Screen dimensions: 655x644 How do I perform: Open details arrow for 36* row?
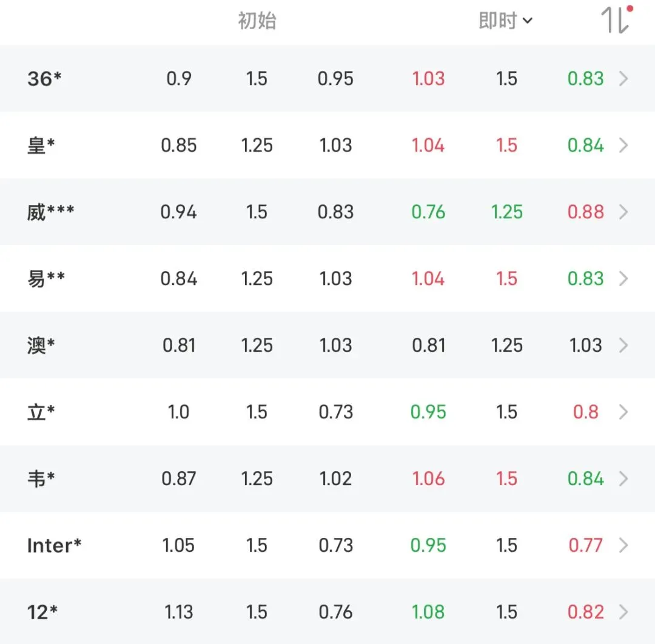click(623, 78)
